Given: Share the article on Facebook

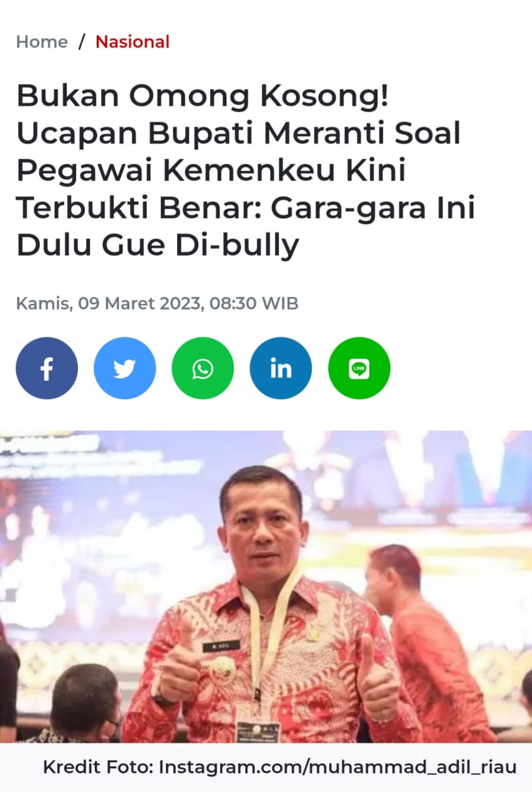Looking at the screenshot, I should pyautogui.click(x=47, y=368).
